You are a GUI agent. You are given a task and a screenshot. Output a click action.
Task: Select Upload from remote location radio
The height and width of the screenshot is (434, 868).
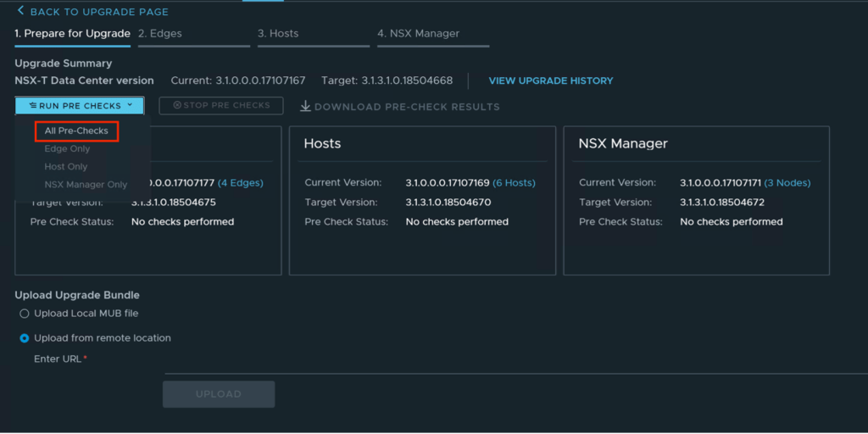(25, 338)
